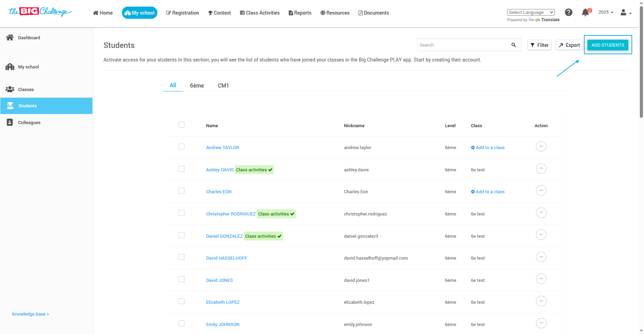Toggle the select-all checkbox in header
Screen dimensions: 644x334
(181, 125)
